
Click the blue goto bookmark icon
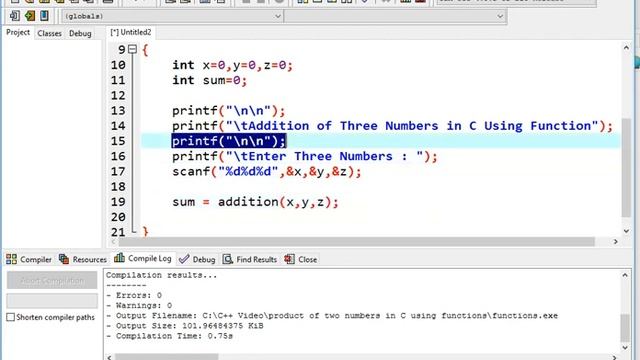pyautogui.click(x=44, y=16)
